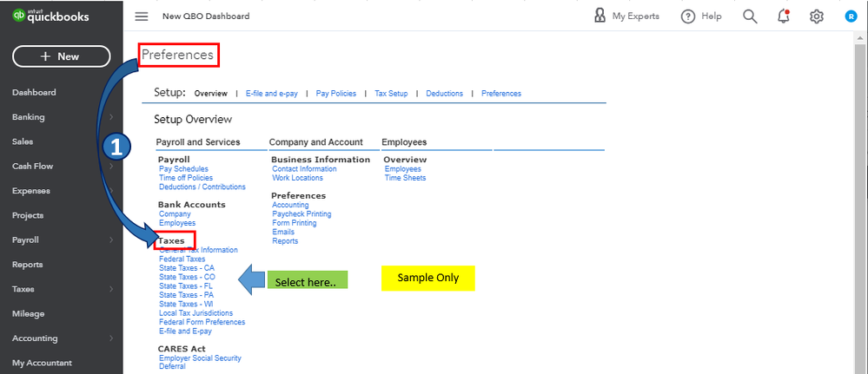Image resolution: width=868 pixels, height=374 pixels.
Task: Go to Dashboard in sidebar
Action: pyautogui.click(x=34, y=93)
